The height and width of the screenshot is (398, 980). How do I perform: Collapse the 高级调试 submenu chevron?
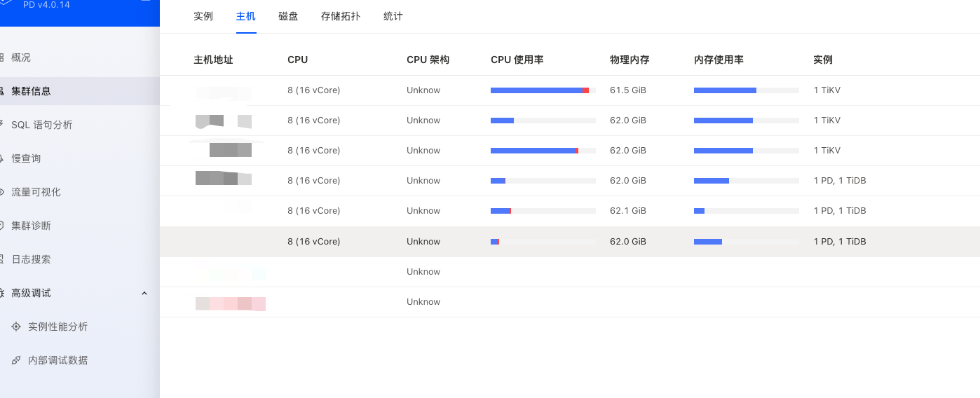point(144,293)
